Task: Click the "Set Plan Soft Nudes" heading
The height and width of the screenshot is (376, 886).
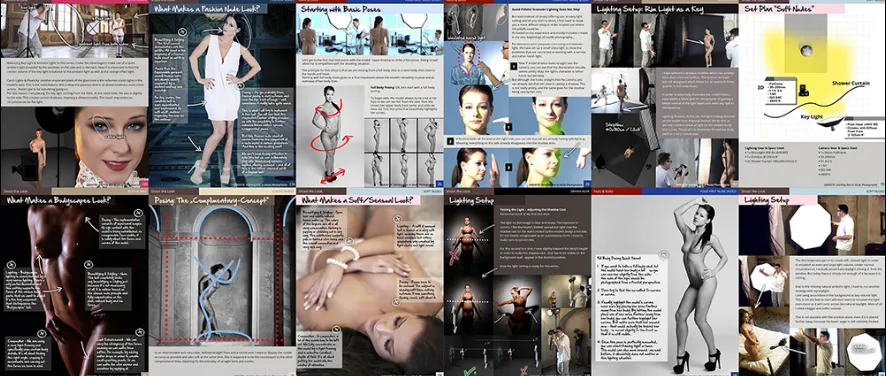Action: point(779,9)
